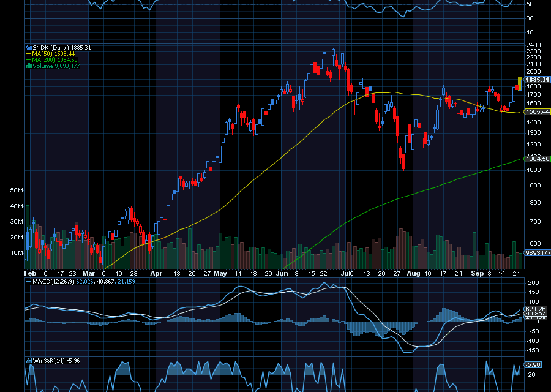Screen dimensions: 551x392
Task: Click the Feb label on date axis
Action: (x=30, y=273)
